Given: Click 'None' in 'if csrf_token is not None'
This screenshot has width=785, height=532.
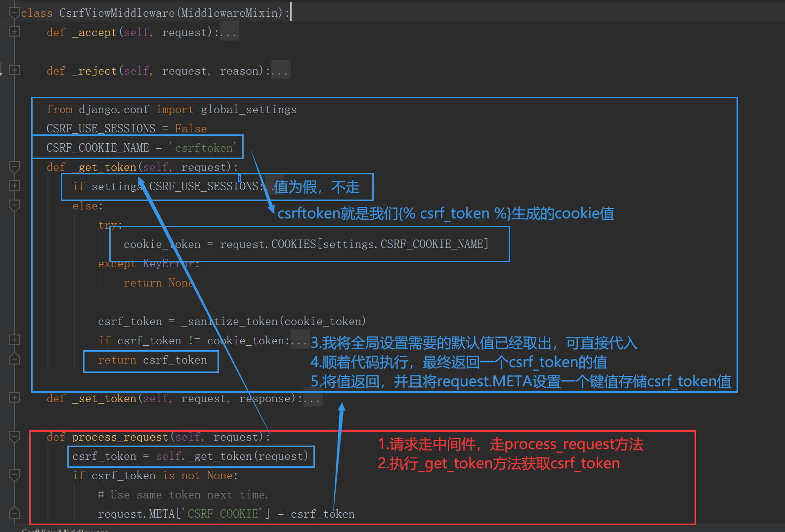Looking at the screenshot, I should click(220, 475).
